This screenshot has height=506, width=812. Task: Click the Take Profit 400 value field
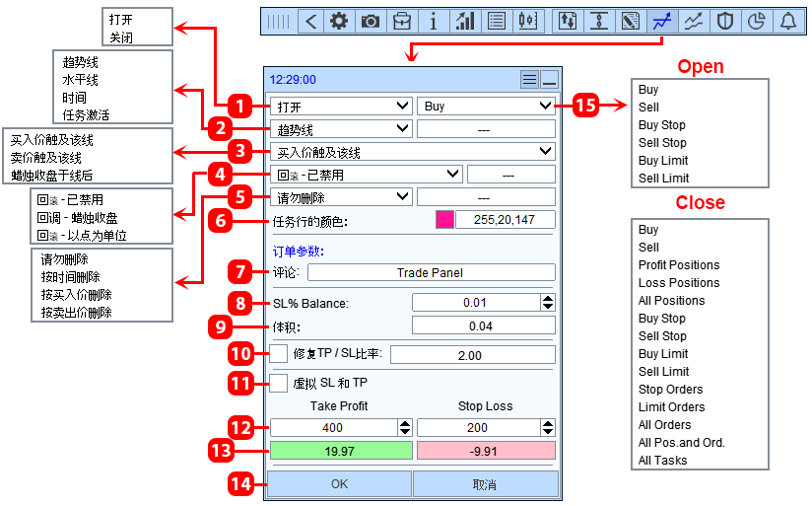tap(334, 428)
